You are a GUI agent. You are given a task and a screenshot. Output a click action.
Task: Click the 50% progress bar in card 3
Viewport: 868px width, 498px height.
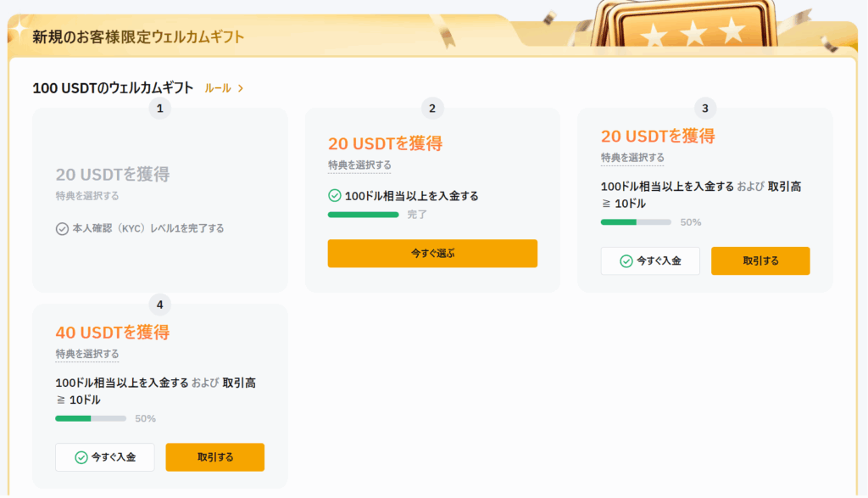tap(636, 222)
